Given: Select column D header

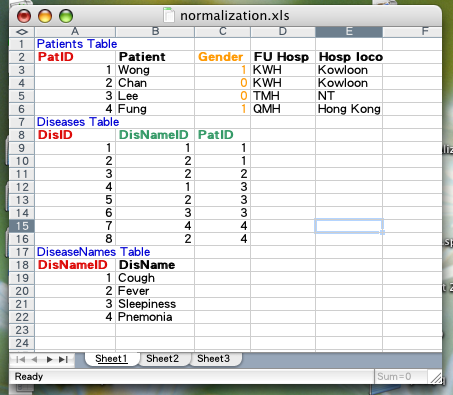Looking at the screenshot, I should click(x=283, y=32).
